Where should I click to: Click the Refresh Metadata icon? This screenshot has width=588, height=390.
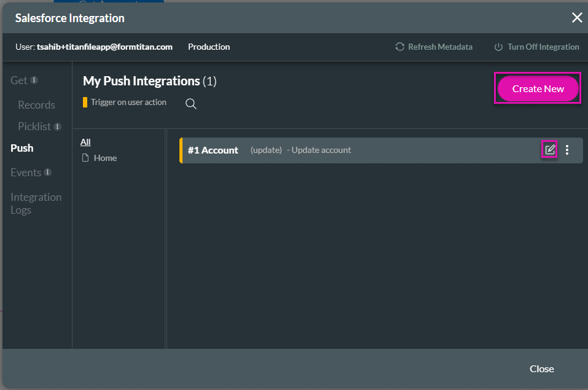pos(399,47)
